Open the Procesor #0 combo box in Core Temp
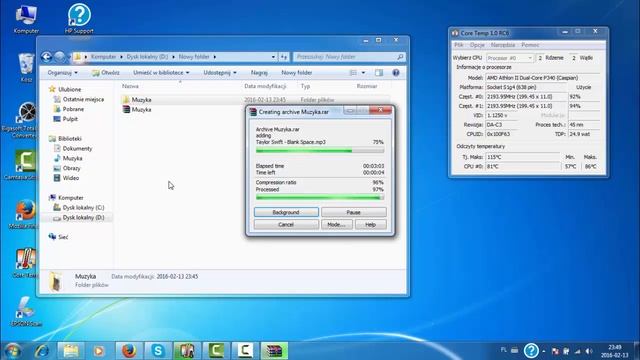Image resolution: width=640 pixels, height=360 pixels. click(510, 58)
